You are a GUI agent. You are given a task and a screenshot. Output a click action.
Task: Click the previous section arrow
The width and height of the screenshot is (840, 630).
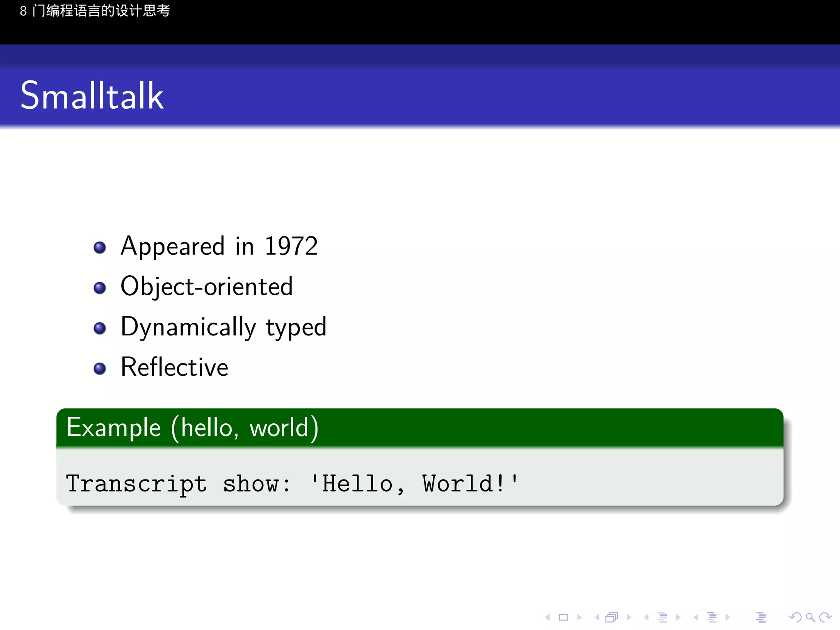696,617
